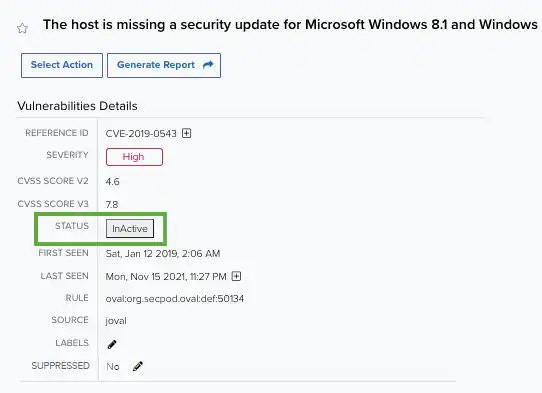The image size is (542, 393).
Task: Click the oval:org.secpod.oval:def:50134 rule value
Action: coord(175,299)
